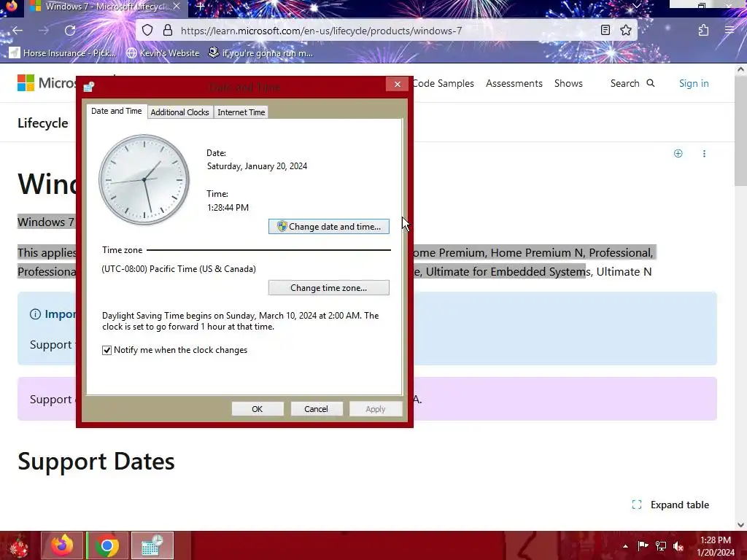Click the Search magnifier on Microsoft page
Image resolution: width=747 pixels, height=560 pixels.
tap(650, 83)
